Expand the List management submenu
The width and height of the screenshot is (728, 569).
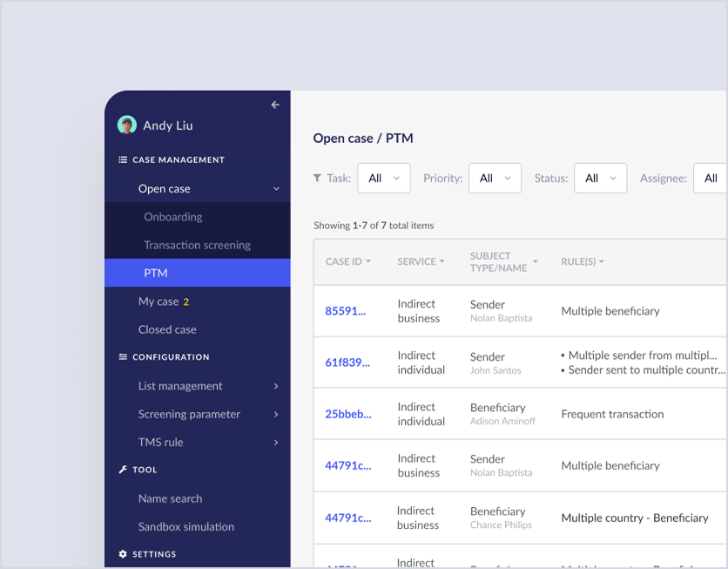[276, 386]
